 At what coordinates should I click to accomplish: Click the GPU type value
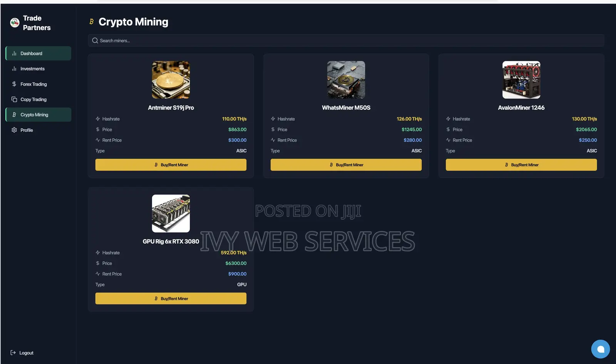242,285
